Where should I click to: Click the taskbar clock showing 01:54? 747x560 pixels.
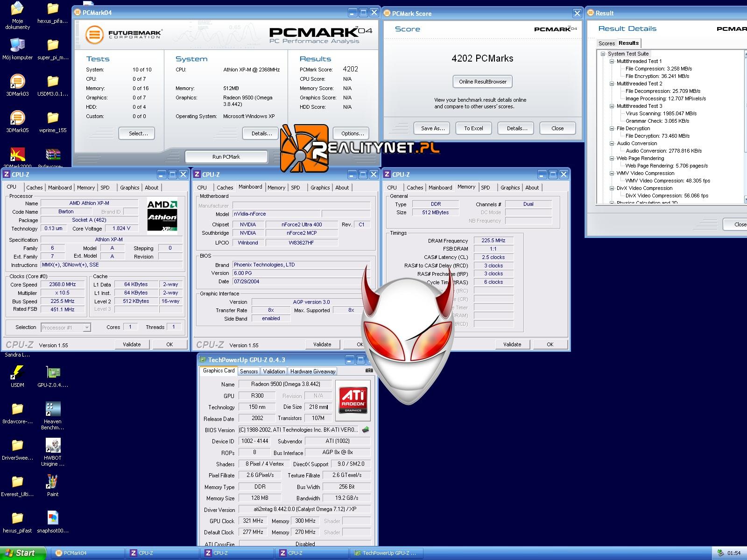tap(734, 553)
